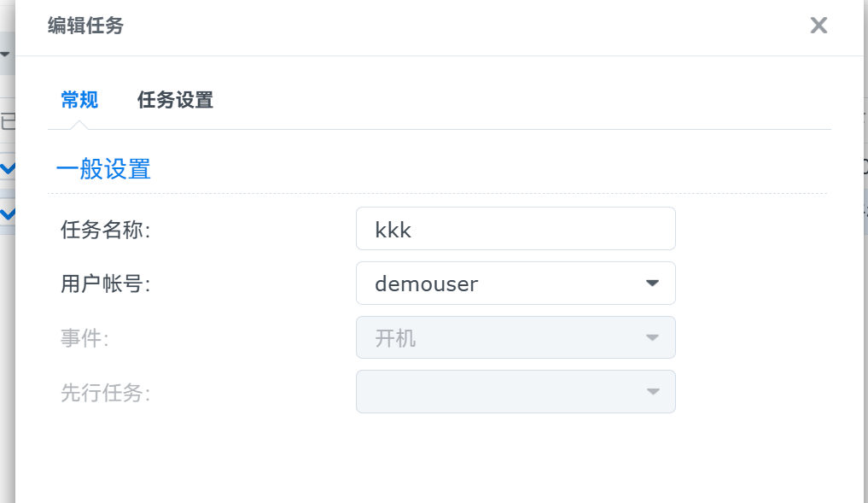Close the 编辑任务 dialog
This screenshot has width=868, height=503.
818,26
